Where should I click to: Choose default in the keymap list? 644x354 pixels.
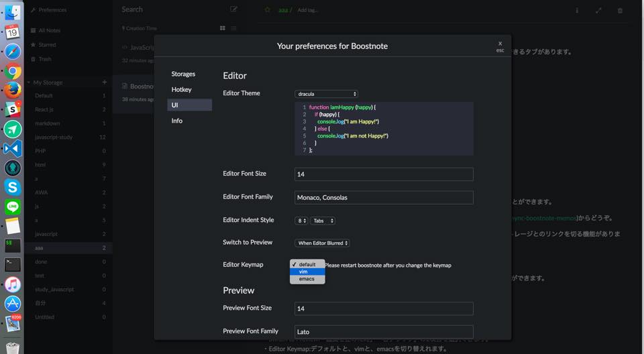307,264
